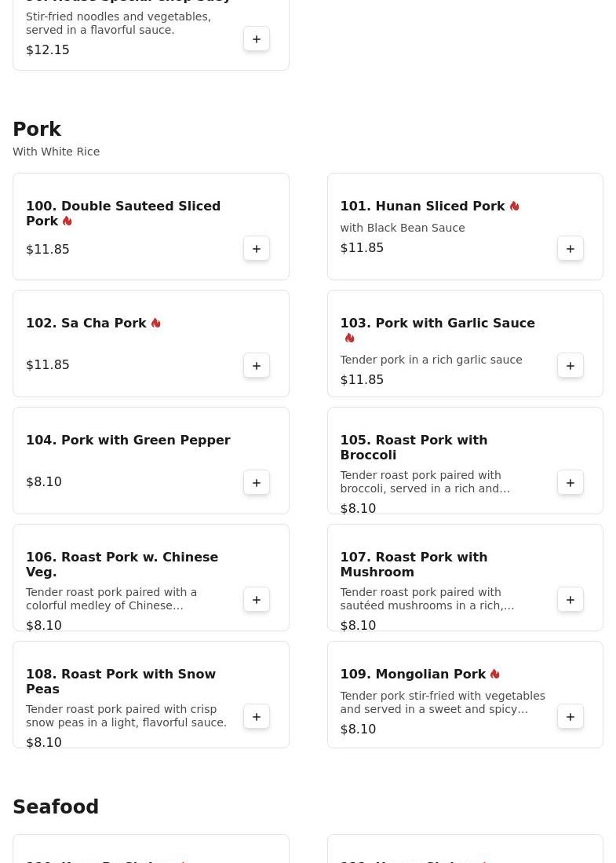Open 109. Mongolian Pork item title
The image size is (616, 863).
coord(413,675)
